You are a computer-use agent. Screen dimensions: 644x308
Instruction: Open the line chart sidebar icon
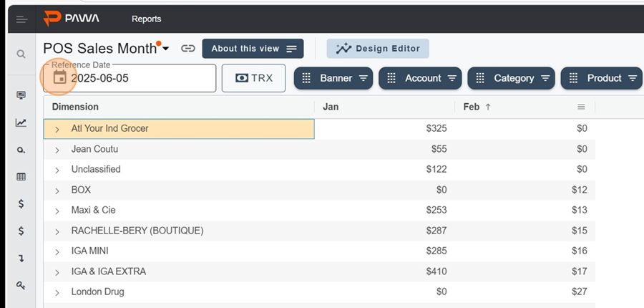tap(21, 122)
